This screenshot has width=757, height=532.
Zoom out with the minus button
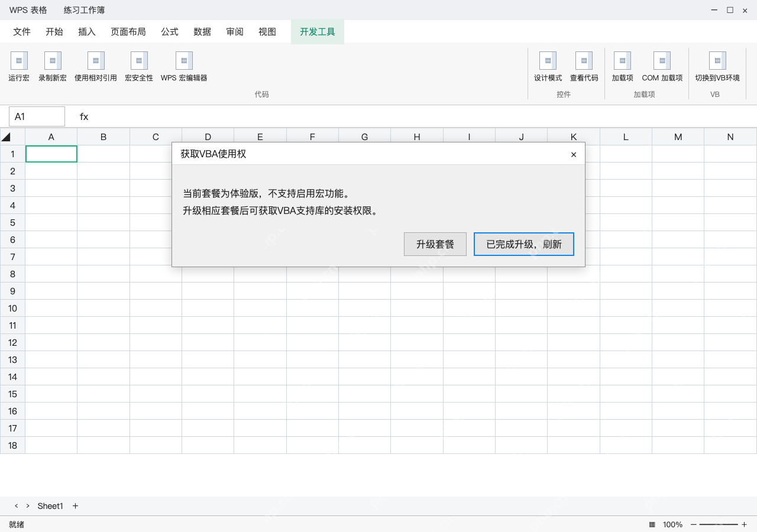point(694,524)
